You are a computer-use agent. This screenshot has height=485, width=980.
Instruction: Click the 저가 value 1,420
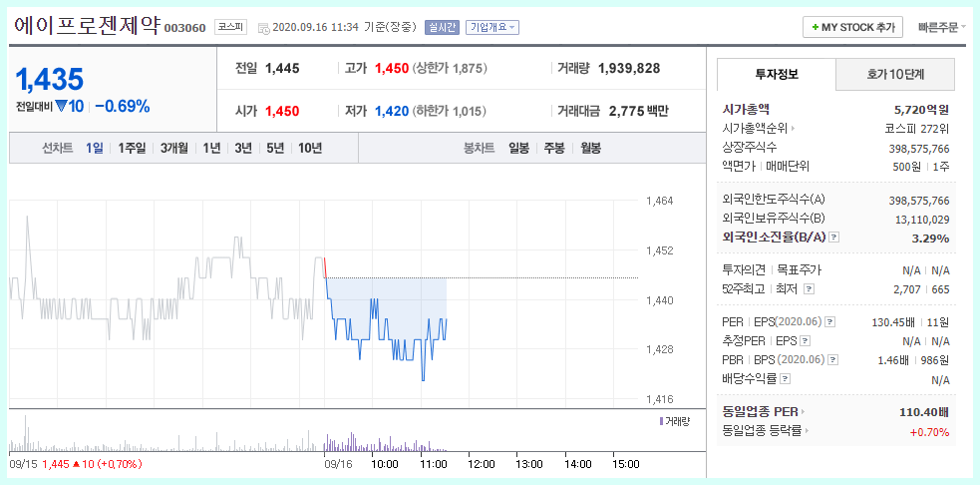tap(392, 112)
